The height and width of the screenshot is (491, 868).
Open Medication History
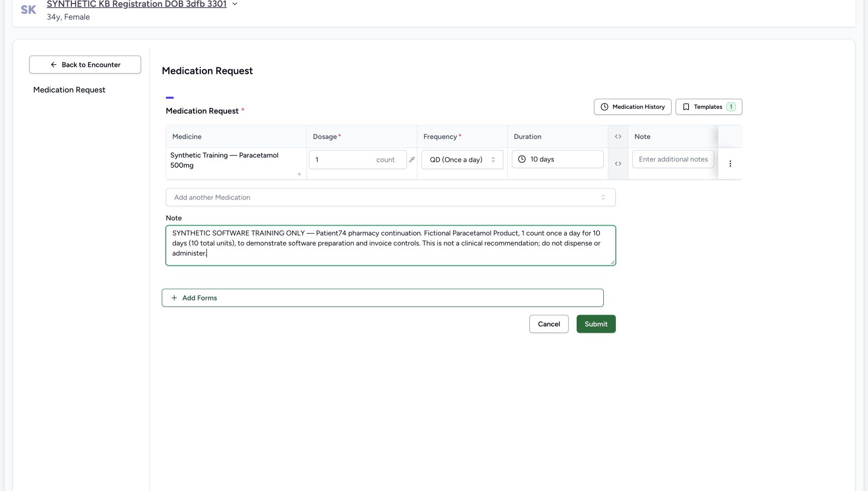pos(632,107)
